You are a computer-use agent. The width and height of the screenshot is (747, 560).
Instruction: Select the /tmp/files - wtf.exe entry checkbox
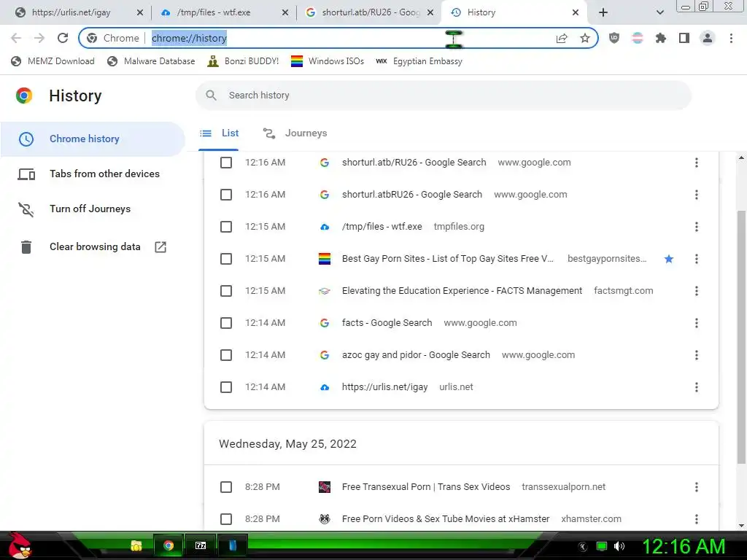click(x=226, y=227)
